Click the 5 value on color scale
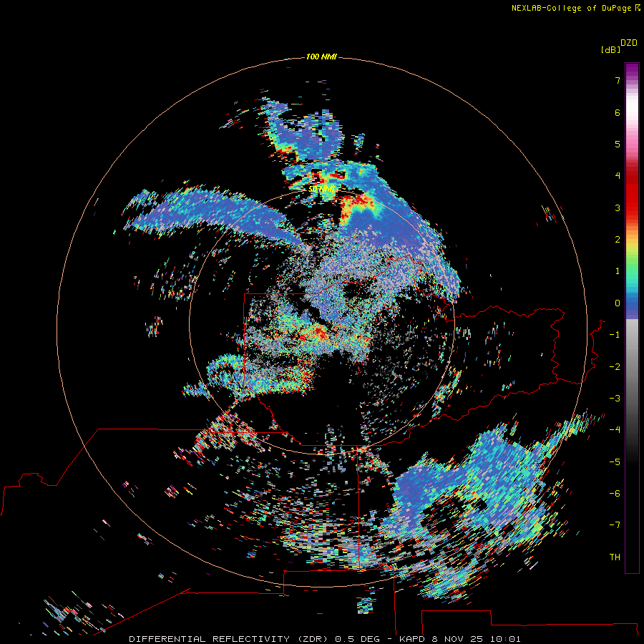This screenshot has width=644, height=644. coord(618,144)
